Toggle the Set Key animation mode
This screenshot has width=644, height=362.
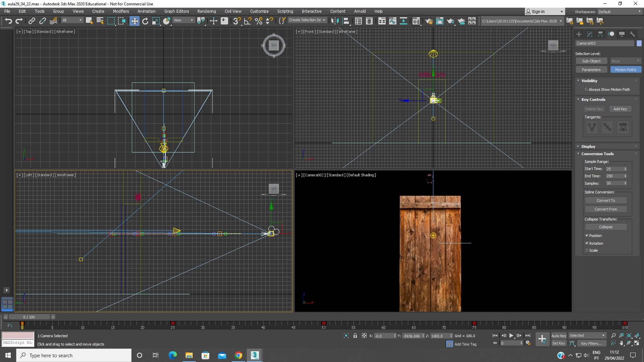(x=559, y=343)
